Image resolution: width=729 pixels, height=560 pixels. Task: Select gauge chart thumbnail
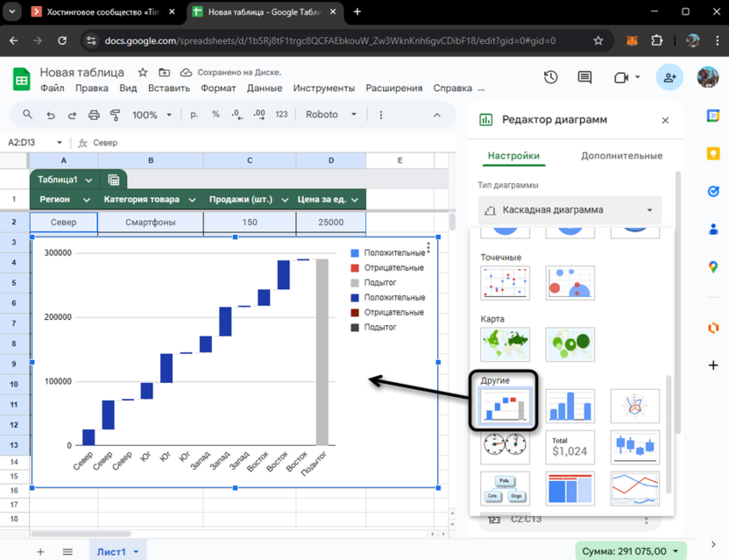tap(505, 447)
